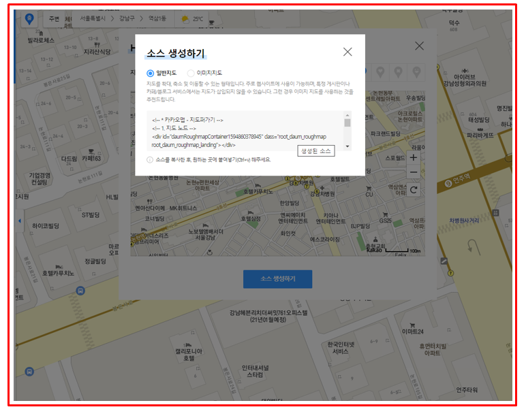The width and height of the screenshot is (526, 420).
Task: Click the CU store icon in preview
Action: click(369, 189)
